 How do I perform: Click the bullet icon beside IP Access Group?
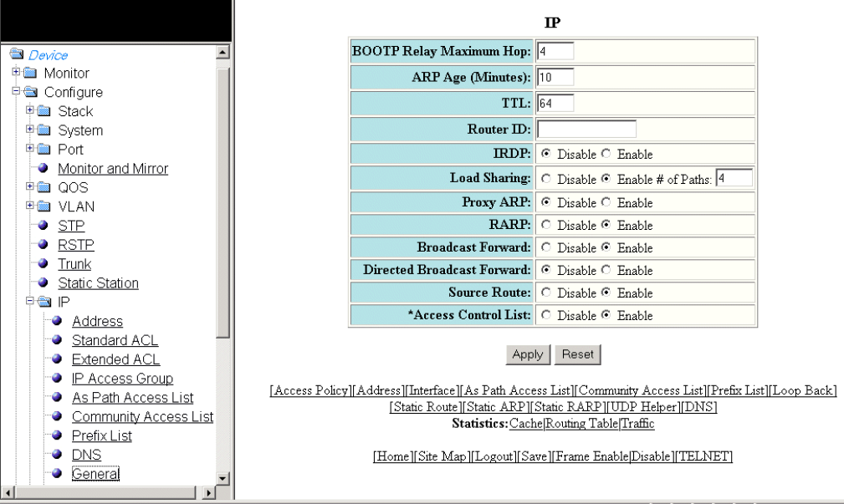(57, 378)
